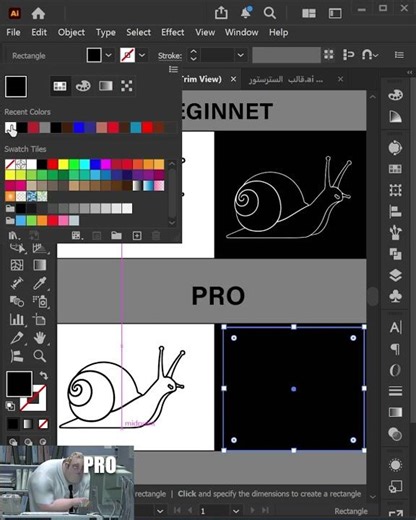Open the Paragraph panel icon
Image resolution: width=416 pixels, height=520 pixels.
click(395, 349)
